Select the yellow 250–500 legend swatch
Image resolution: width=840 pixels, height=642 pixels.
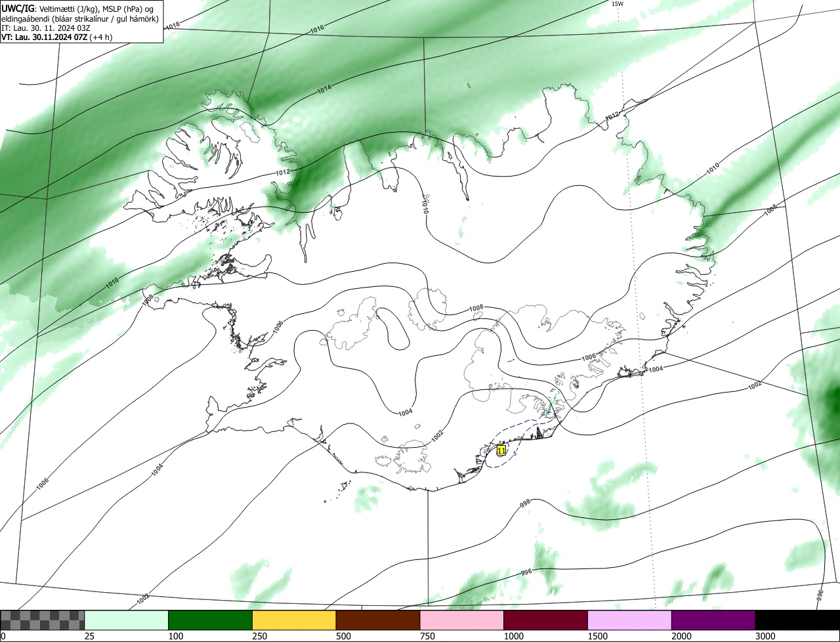tap(294, 620)
